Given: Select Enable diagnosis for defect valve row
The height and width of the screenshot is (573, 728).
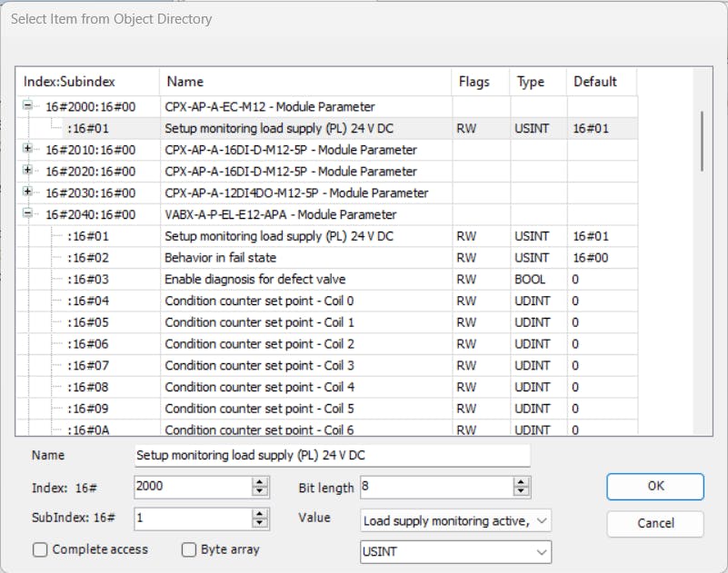Looking at the screenshot, I should [327, 280].
